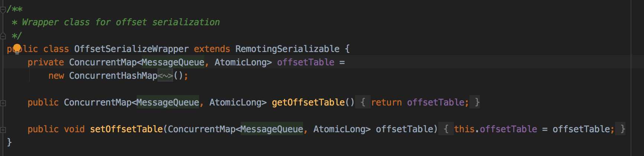Click the new keyword before ConcurrentHashMap
Screen dimensions: 644x156
tap(56, 76)
